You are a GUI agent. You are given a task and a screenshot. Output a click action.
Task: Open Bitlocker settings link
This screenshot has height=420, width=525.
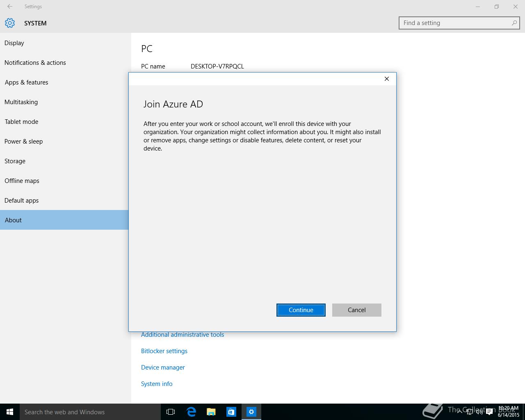(164, 351)
